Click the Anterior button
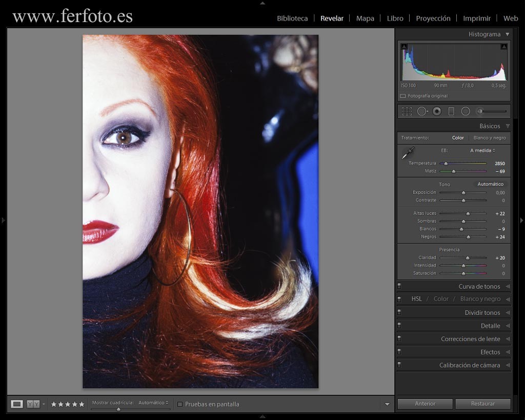 coord(425,404)
